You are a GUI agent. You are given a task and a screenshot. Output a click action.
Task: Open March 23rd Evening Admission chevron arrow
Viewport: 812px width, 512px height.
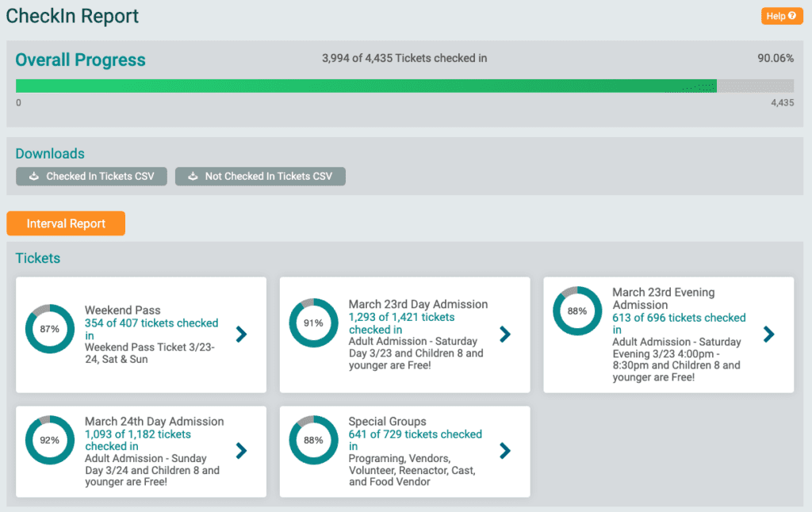click(x=768, y=334)
